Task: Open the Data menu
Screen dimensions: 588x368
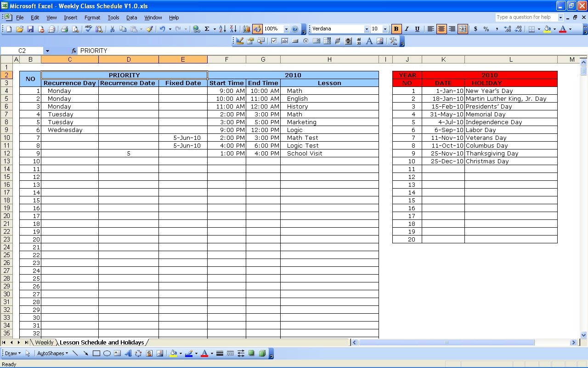Action: click(x=131, y=17)
